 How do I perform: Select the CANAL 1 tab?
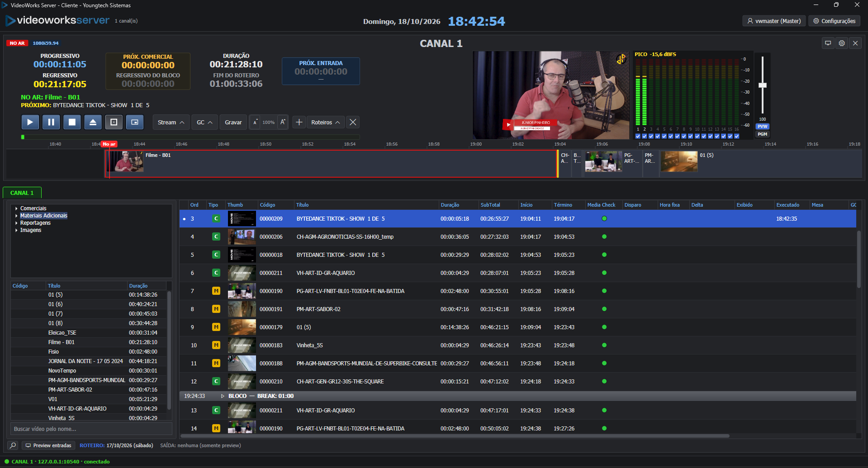22,193
